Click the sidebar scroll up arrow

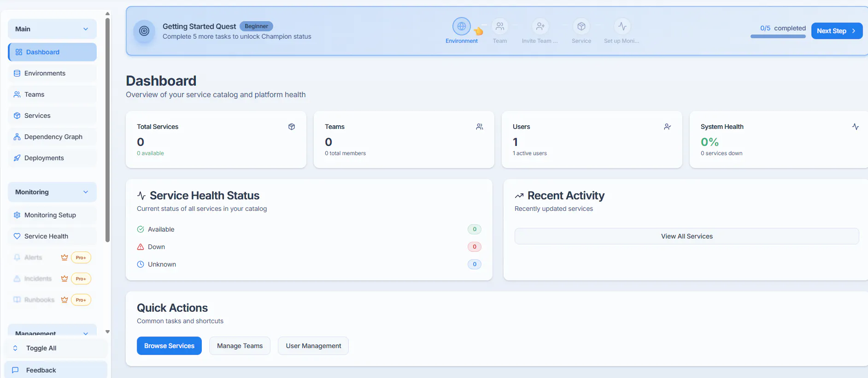tap(107, 14)
